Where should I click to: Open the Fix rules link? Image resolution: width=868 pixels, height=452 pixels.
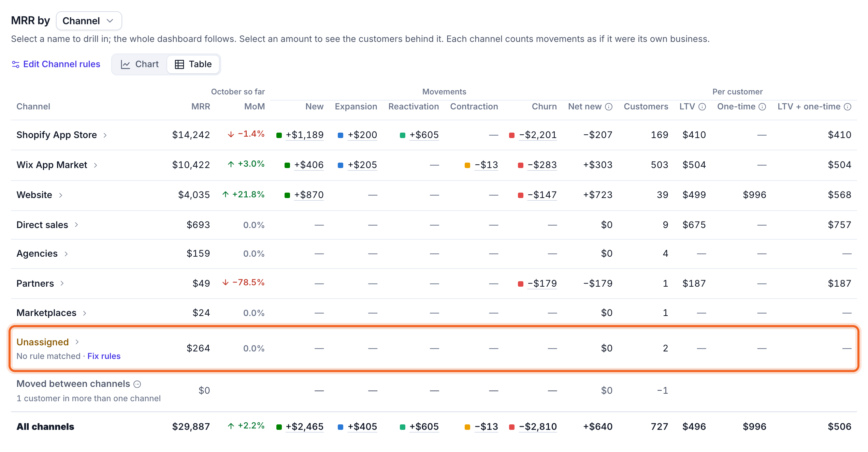(x=104, y=356)
